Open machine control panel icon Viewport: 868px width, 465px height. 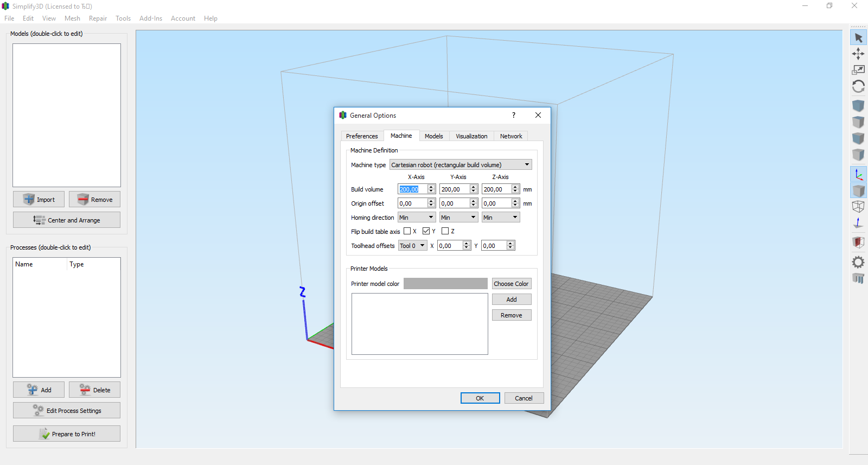coord(858,278)
